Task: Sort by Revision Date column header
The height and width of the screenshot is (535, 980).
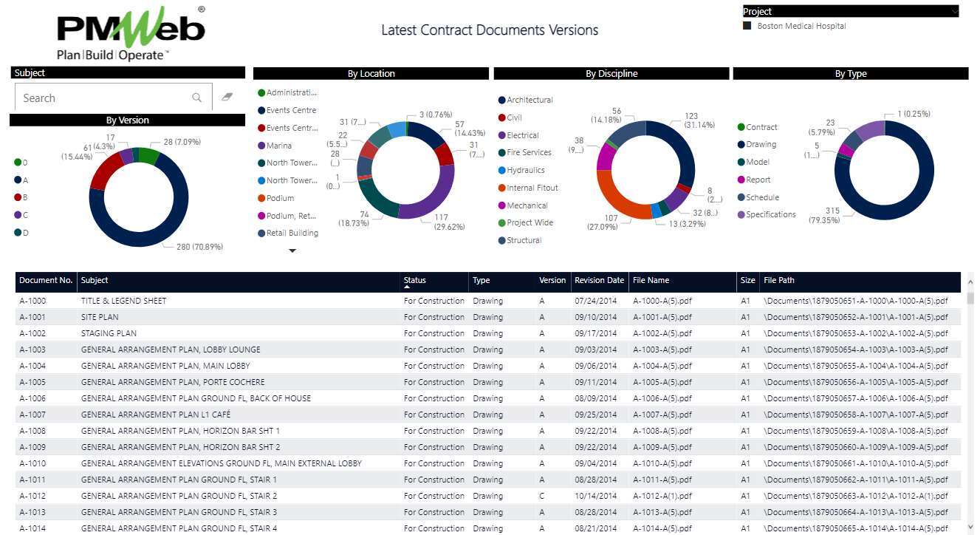Action: pyautogui.click(x=599, y=280)
